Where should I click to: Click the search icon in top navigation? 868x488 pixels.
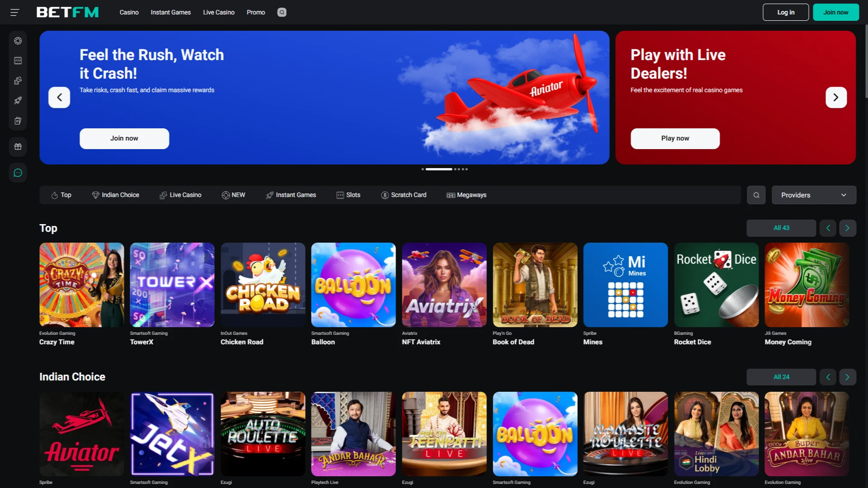pos(282,12)
